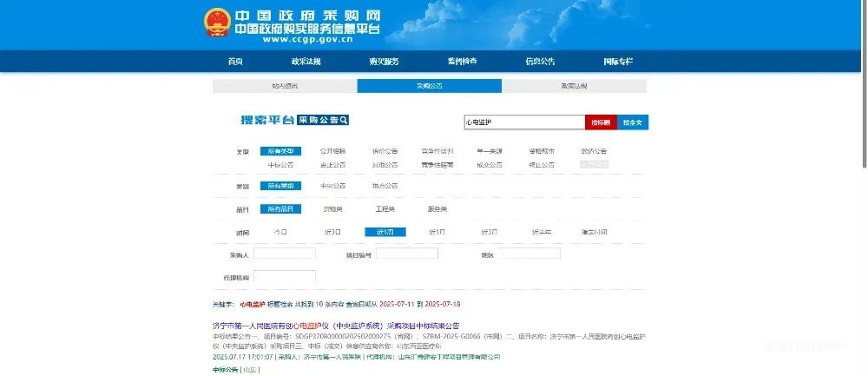Select the 竞争性谈判 type filter
868x376 pixels.
pos(437,151)
